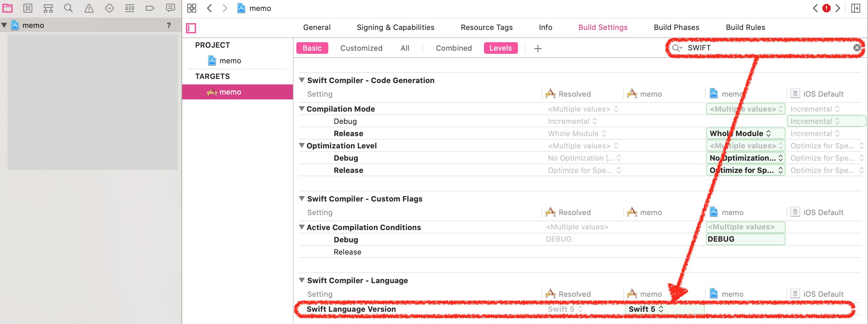Click Active Compilation Conditions multiple values field
The image size is (868, 324).
point(745,227)
